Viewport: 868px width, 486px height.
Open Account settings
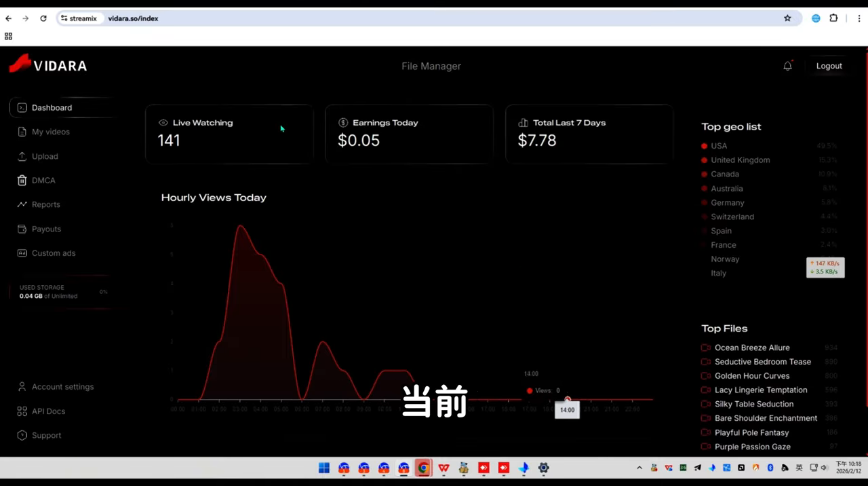(63, 387)
